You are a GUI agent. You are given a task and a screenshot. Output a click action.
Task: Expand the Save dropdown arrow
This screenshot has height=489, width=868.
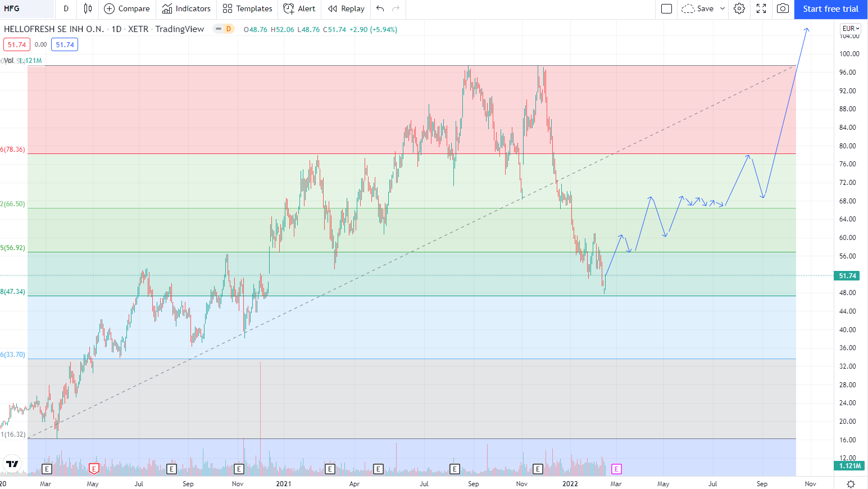(x=722, y=9)
